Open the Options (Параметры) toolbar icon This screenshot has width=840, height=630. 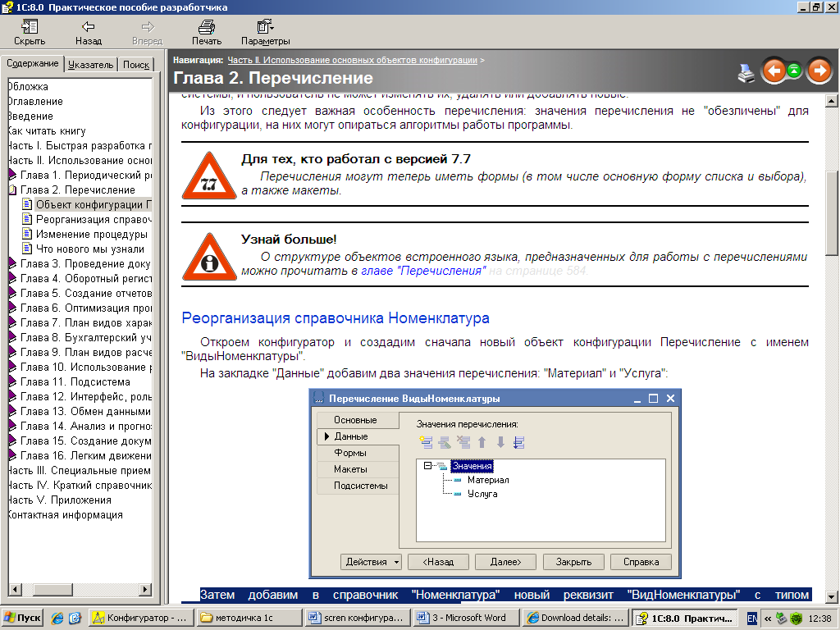click(265, 27)
